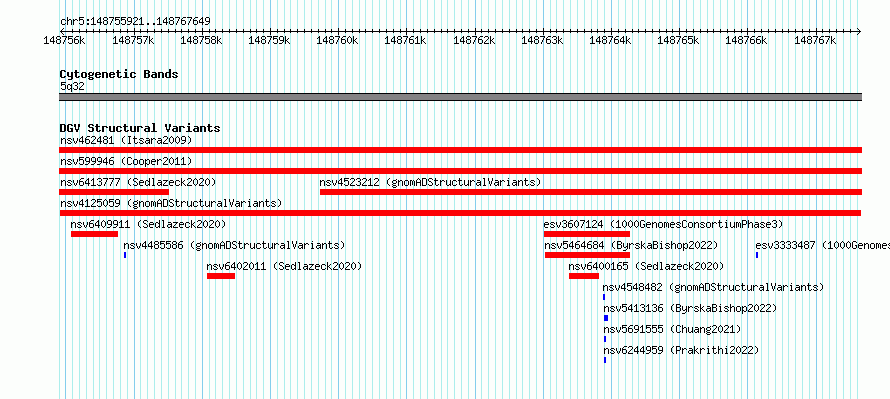Click the blue nsv4548482 gnomAD marker
The height and width of the screenshot is (399, 890).
[604, 297]
